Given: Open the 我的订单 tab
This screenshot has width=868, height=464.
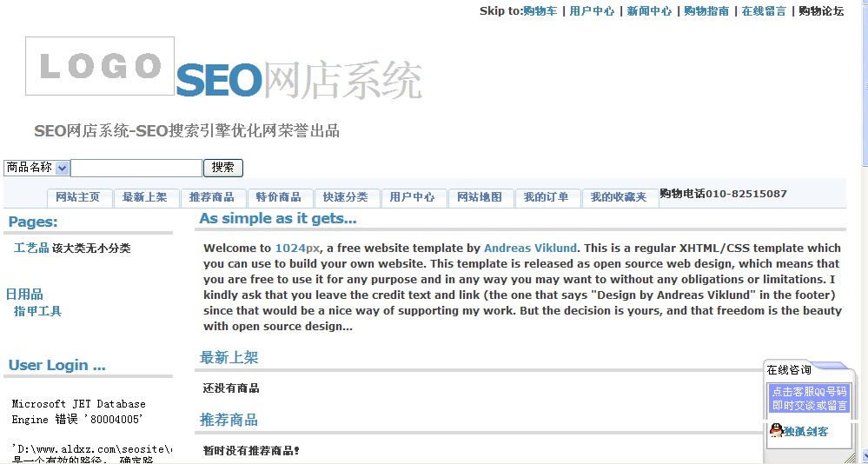Looking at the screenshot, I should point(548,197).
